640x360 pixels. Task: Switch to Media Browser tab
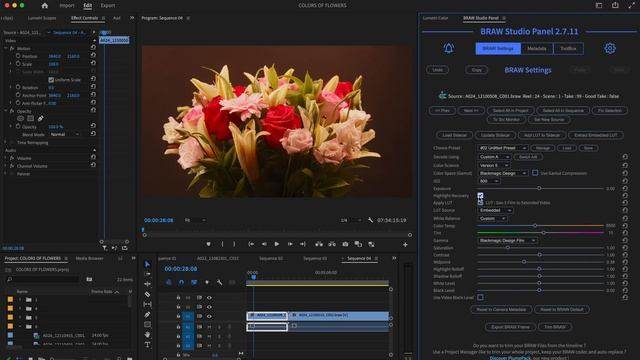[89, 258]
